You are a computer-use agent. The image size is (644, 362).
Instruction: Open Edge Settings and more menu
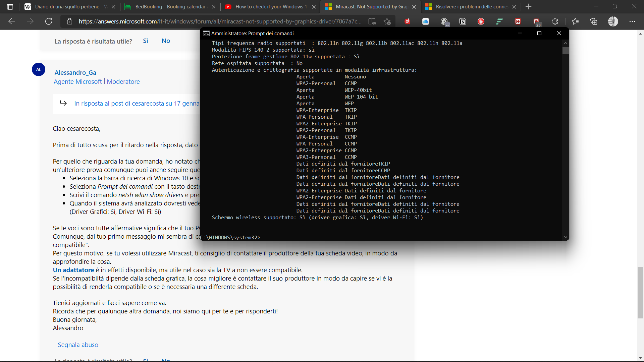[x=632, y=21]
